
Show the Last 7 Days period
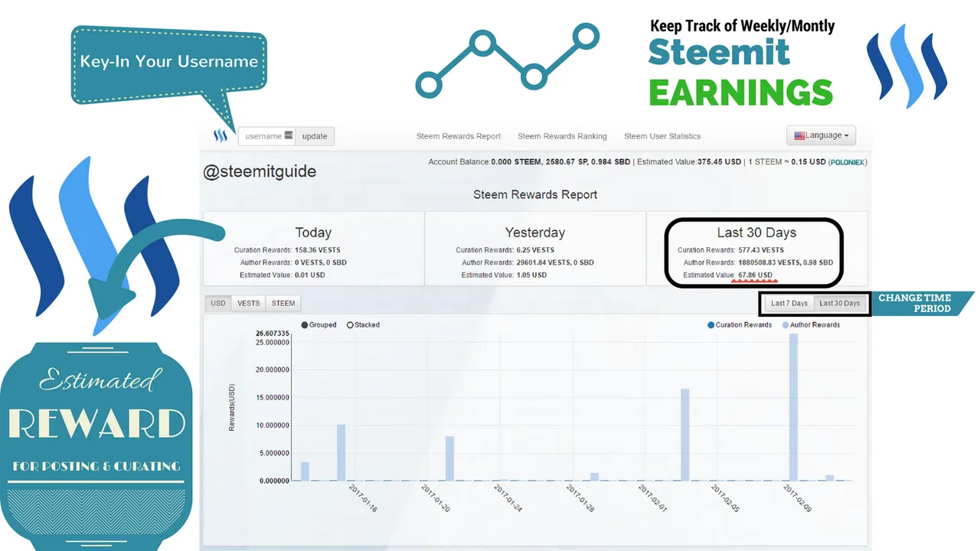point(789,303)
